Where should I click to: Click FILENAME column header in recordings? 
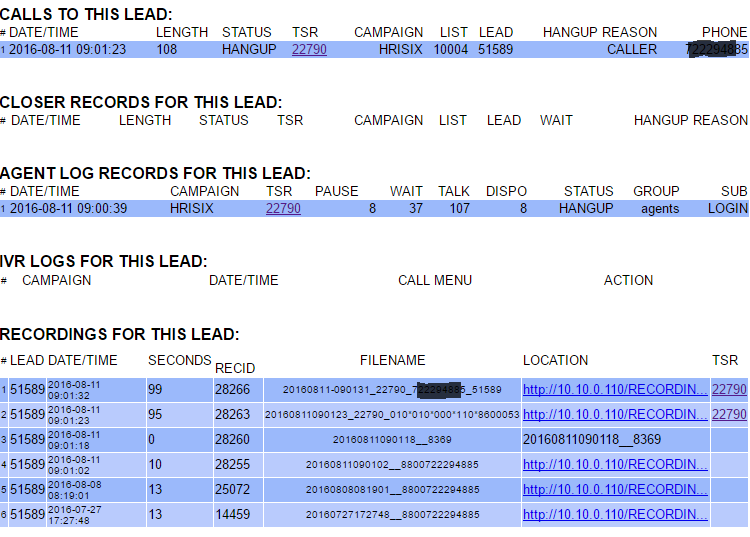(x=392, y=360)
